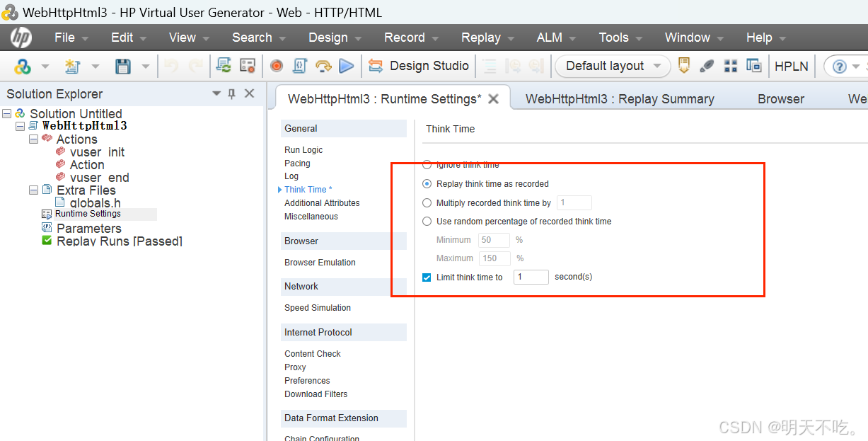Open the Design menu

click(x=335, y=38)
